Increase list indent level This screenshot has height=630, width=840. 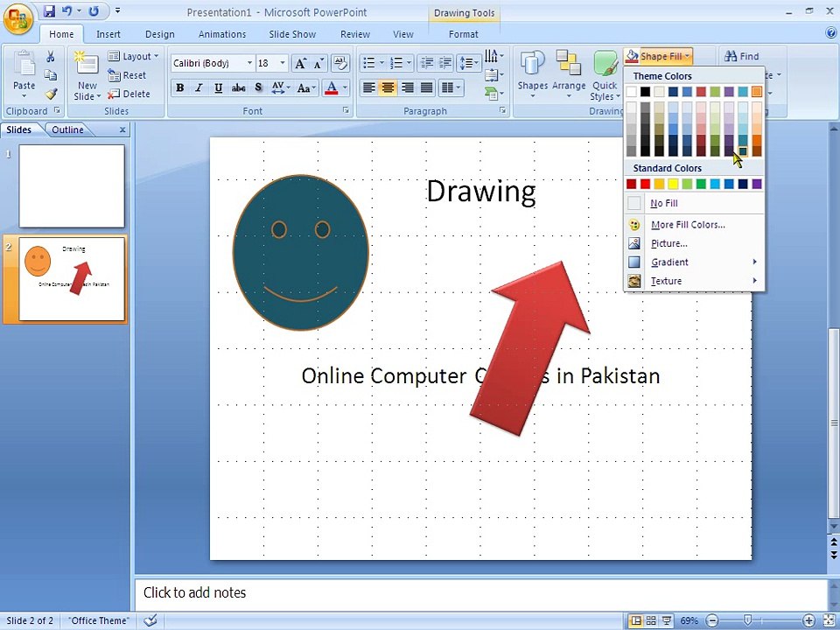pos(445,63)
